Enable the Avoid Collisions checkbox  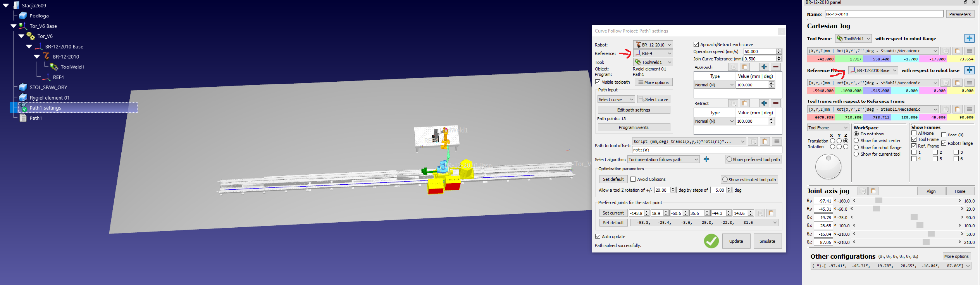tap(633, 179)
